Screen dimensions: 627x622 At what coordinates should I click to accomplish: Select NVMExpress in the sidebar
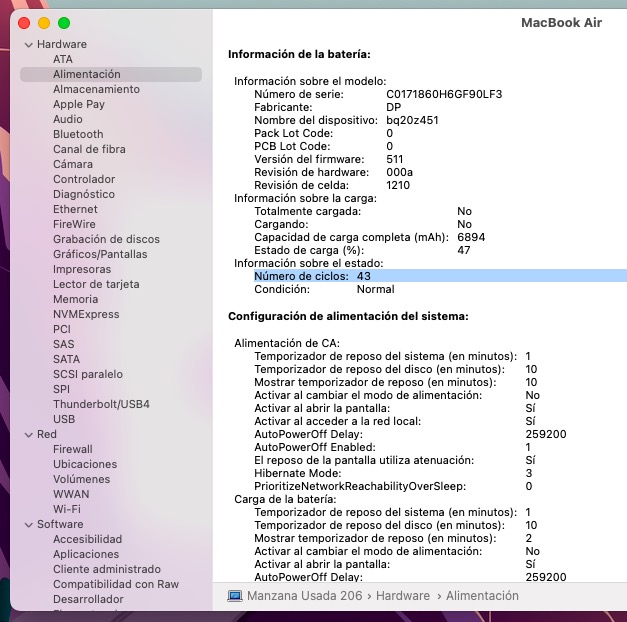(x=86, y=314)
